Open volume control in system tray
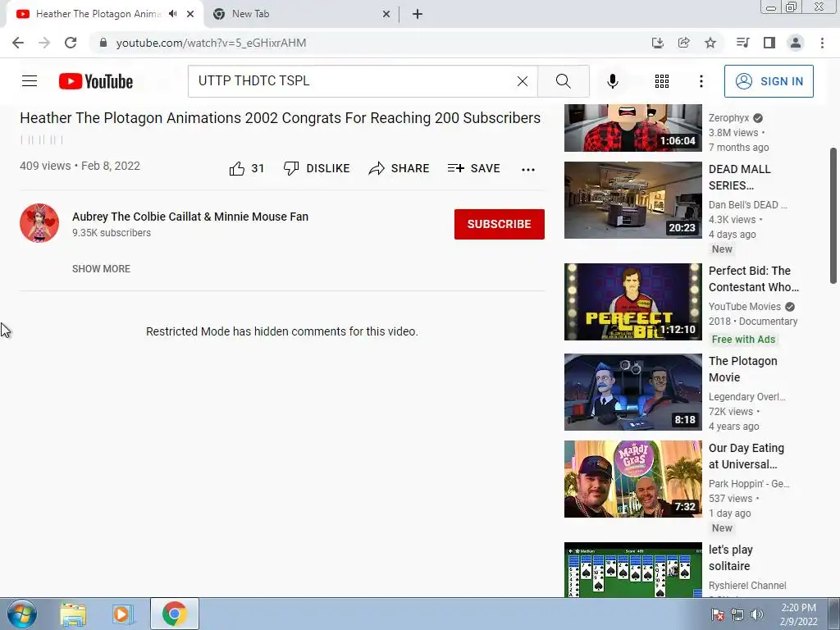 click(757, 614)
